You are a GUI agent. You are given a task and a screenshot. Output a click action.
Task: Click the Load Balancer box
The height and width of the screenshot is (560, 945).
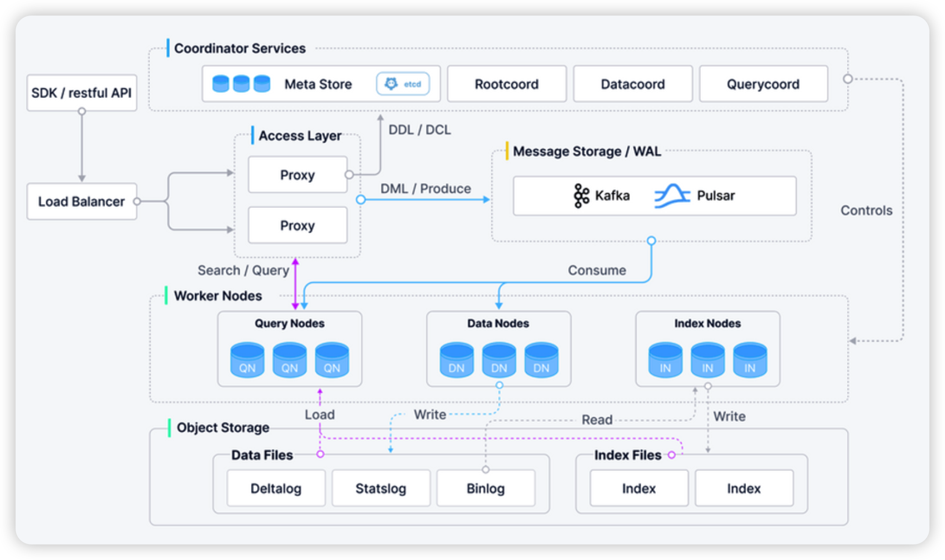pos(81,202)
